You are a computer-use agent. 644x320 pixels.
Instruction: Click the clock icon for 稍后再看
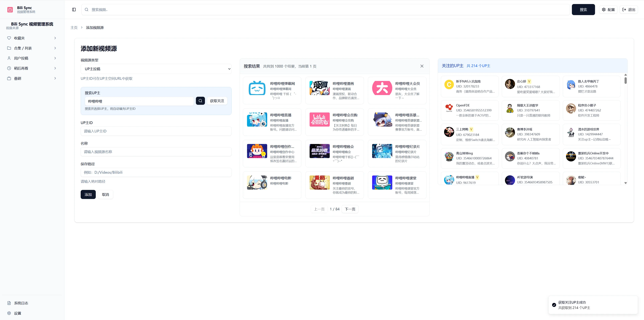(9, 68)
